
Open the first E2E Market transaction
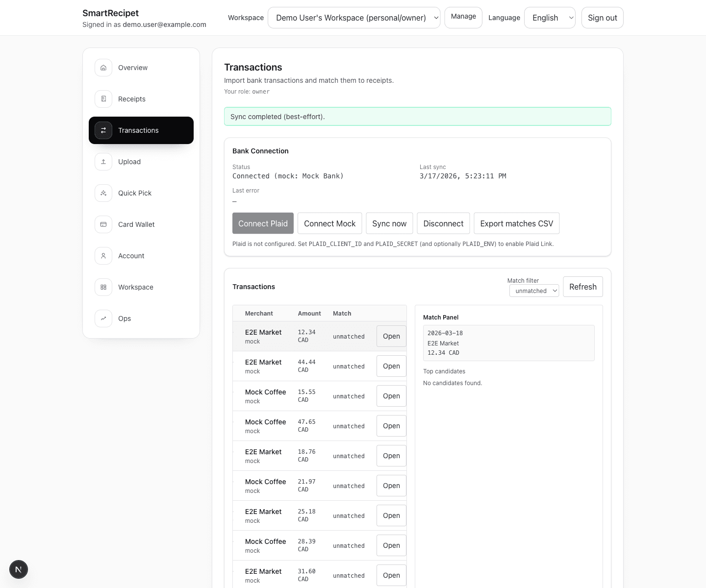coord(391,336)
